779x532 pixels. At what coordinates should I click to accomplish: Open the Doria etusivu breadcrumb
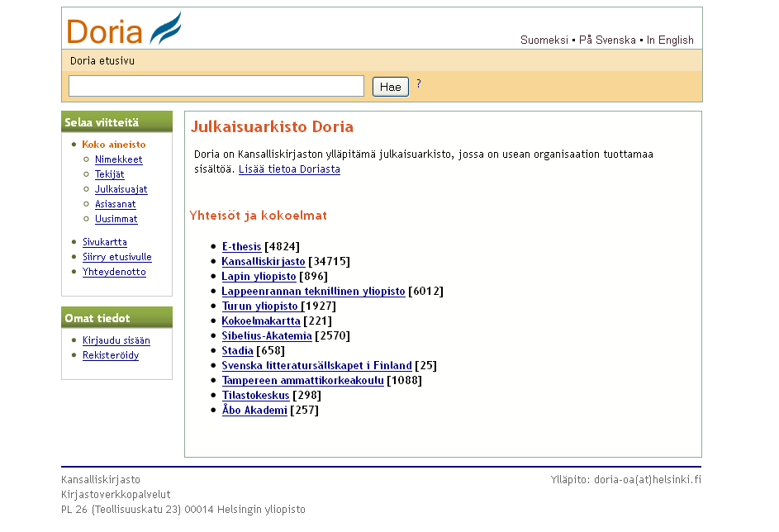tap(102, 60)
